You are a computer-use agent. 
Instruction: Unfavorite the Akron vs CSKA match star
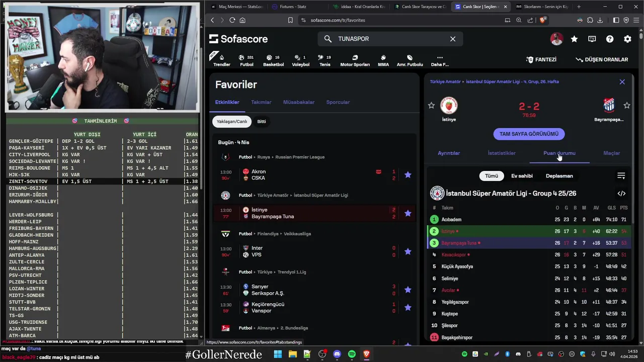pos(408,174)
